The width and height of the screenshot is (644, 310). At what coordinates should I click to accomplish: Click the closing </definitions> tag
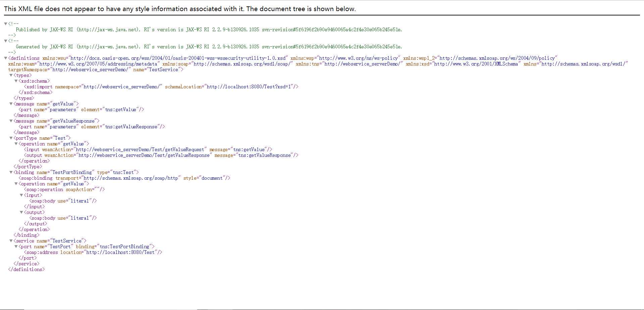coord(26,269)
